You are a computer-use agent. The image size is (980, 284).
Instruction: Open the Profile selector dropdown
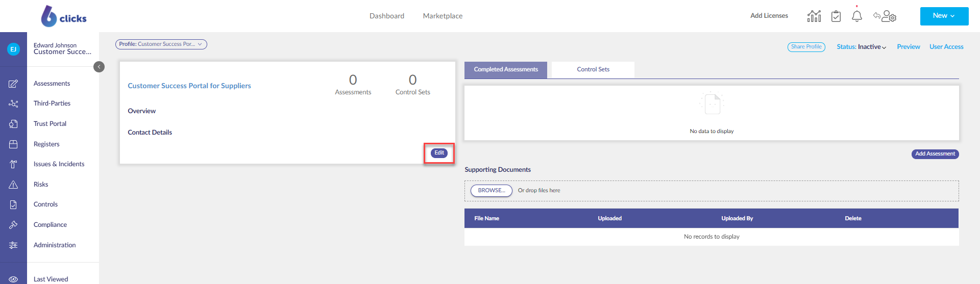point(161,44)
